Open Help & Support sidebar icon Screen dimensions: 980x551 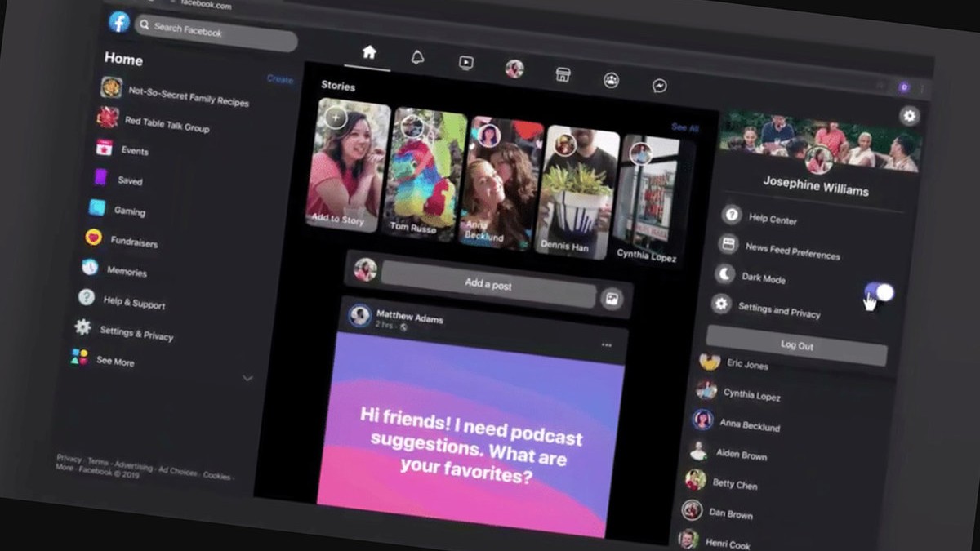86,297
